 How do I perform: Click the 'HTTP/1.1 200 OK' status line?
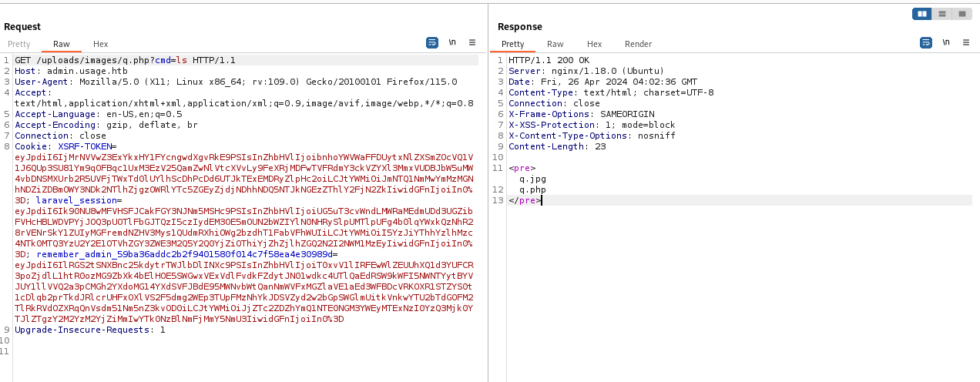pos(549,60)
